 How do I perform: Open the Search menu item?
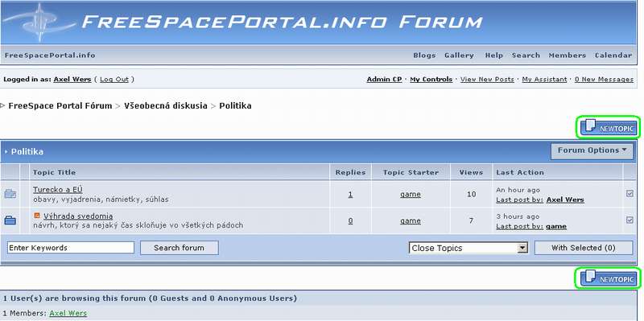pyautogui.click(x=526, y=56)
